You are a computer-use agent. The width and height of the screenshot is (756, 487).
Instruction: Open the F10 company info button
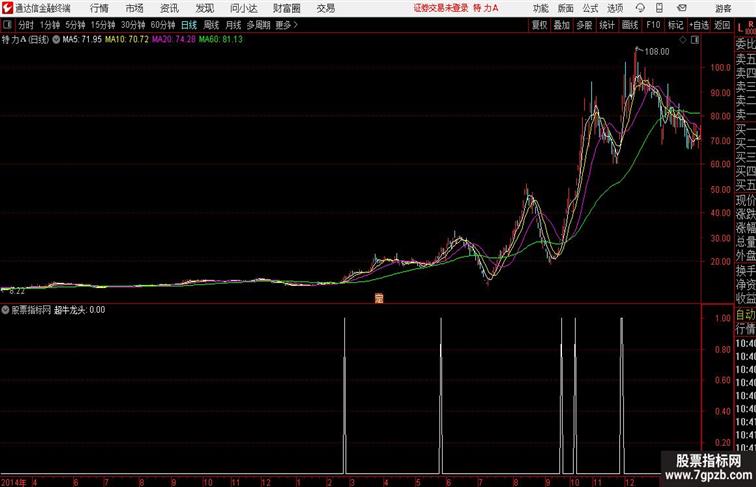pyautogui.click(x=653, y=25)
